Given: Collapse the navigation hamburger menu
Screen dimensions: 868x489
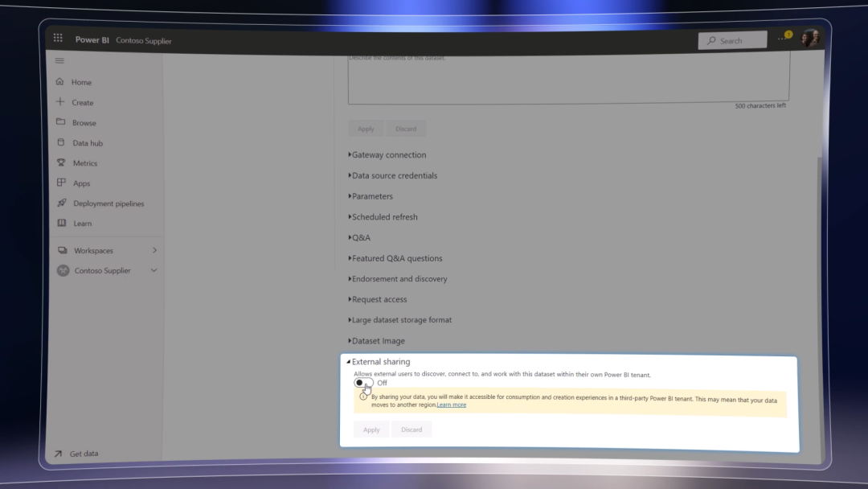Looking at the screenshot, I should [59, 61].
